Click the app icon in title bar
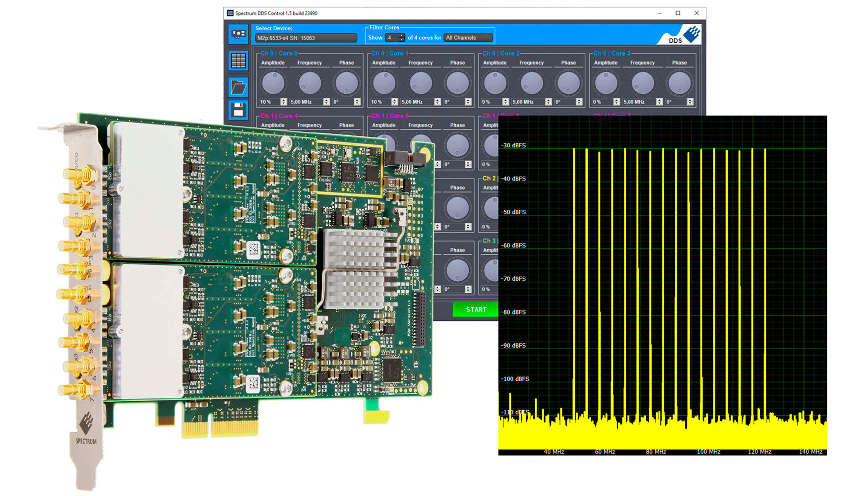The height and width of the screenshot is (496, 868). pos(230,13)
